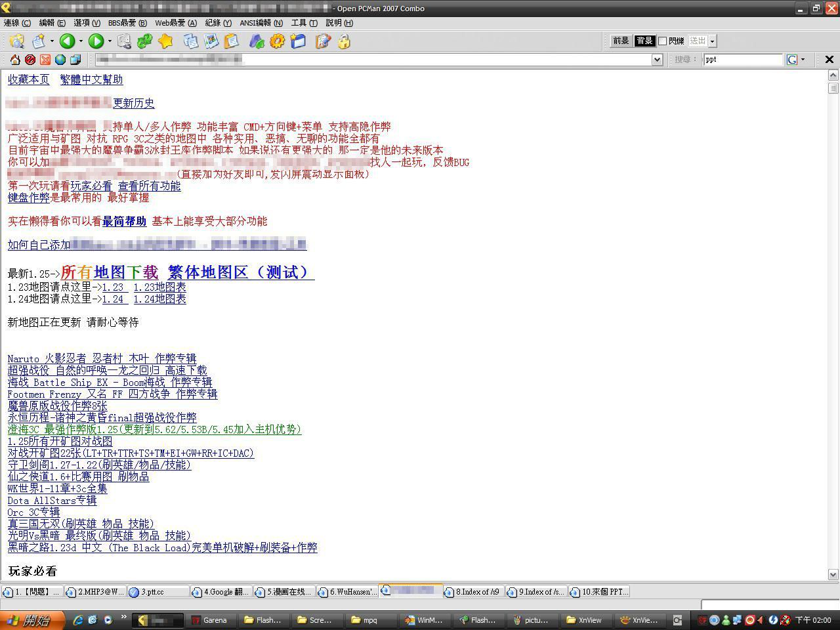Open the Orc 3C专辑 link

[33, 513]
